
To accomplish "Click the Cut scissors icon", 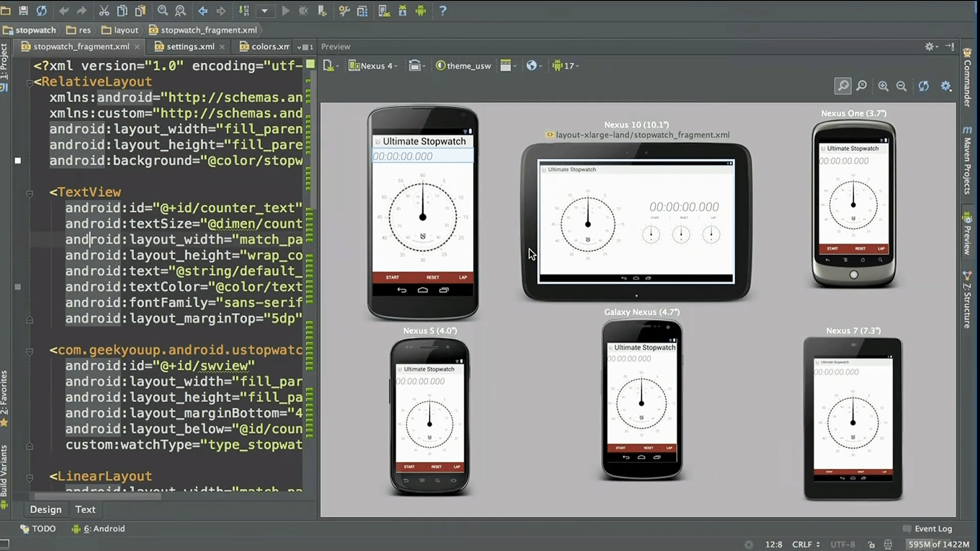I will [104, 10].
